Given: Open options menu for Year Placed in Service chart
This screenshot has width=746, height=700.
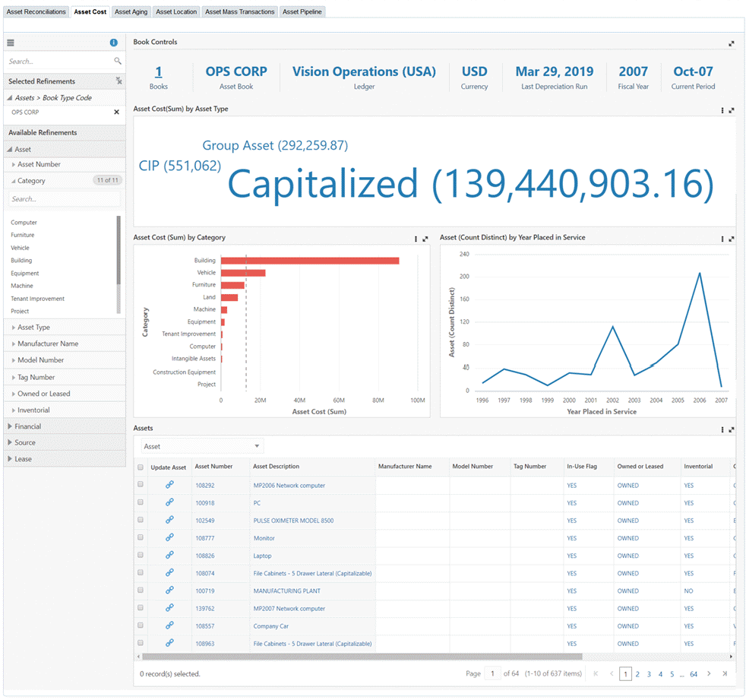Looking at the screenshot, I should point(722,239).
